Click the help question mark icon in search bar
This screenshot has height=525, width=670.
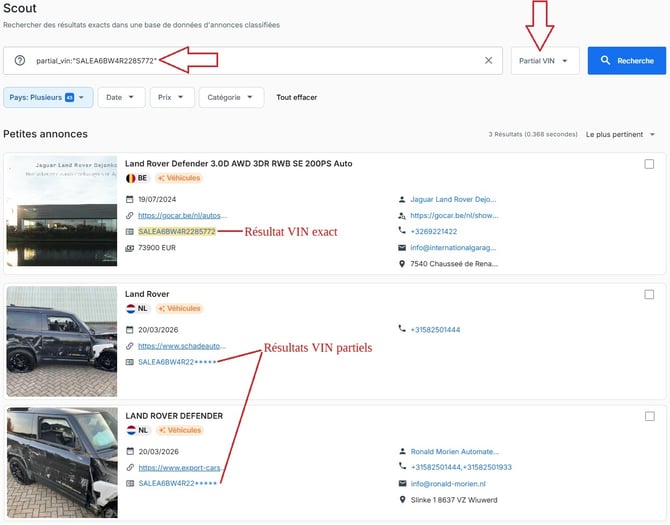(20, 61)
